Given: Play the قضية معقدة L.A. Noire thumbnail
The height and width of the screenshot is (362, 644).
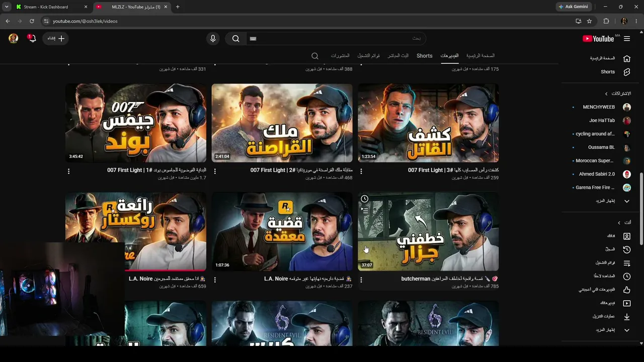Looking at the screenshot, I should [x=282, y=232].
